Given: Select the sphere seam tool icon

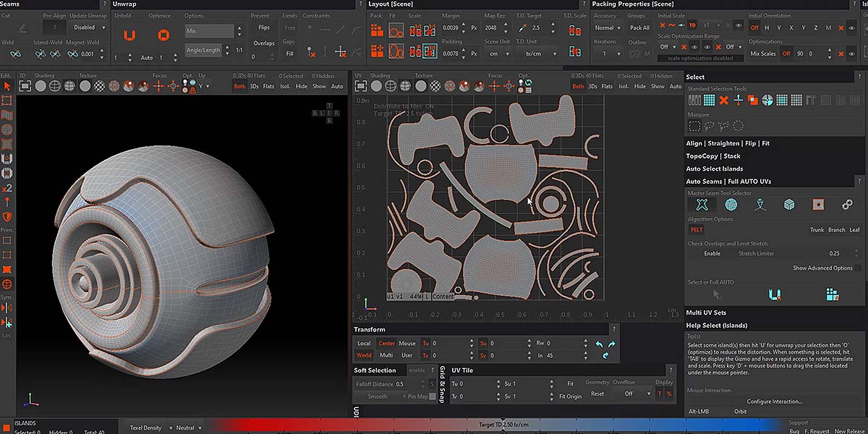Looking at the screenshot, I should (731, 205).
